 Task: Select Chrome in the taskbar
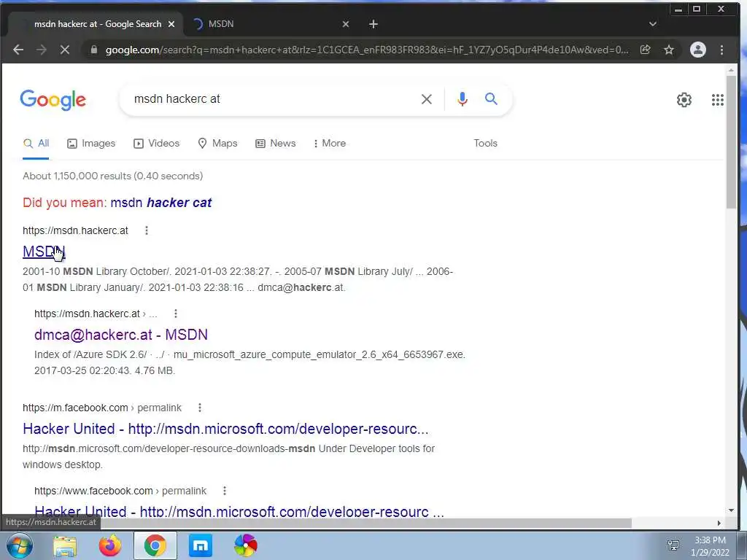click(x=155, y=545)
